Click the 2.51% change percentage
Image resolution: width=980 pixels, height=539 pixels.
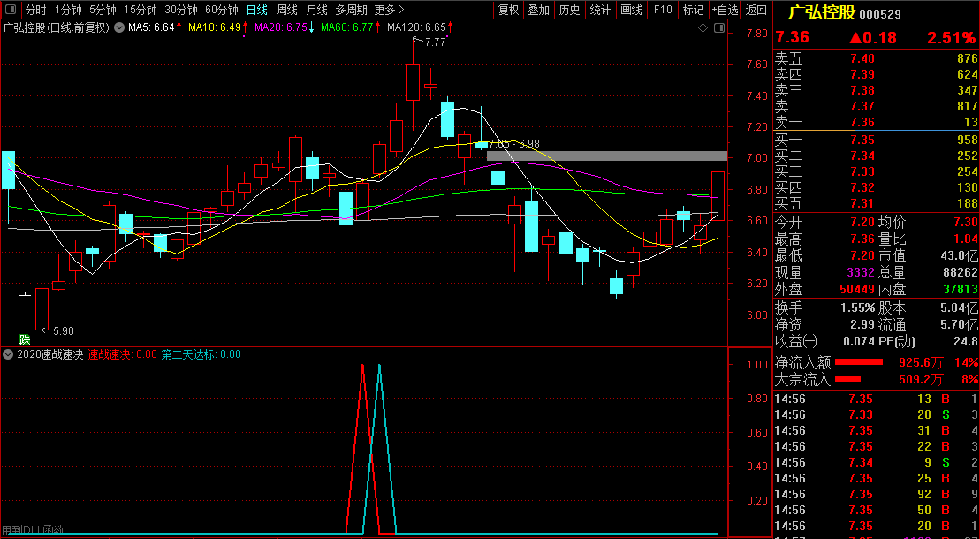(951, 37)
